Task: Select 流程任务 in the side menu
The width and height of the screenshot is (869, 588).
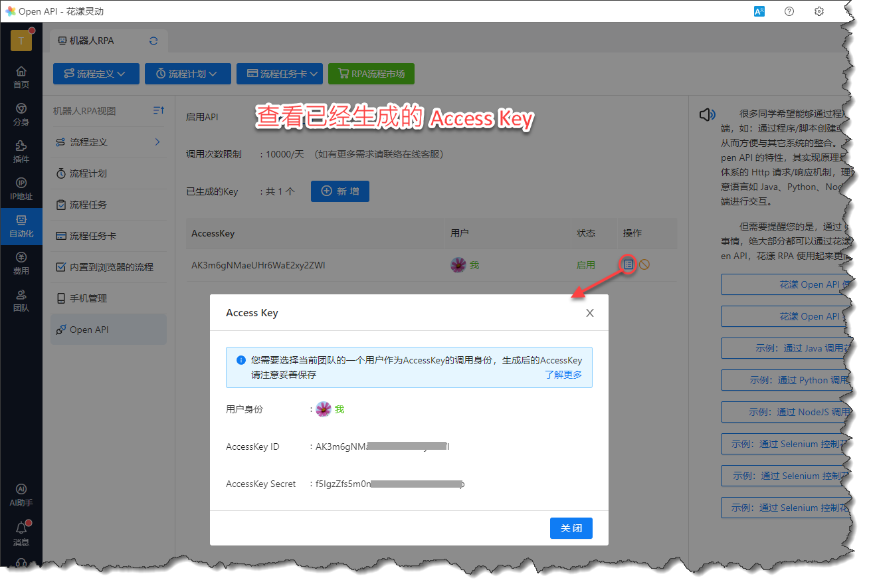Action: (x=109, y=205)
